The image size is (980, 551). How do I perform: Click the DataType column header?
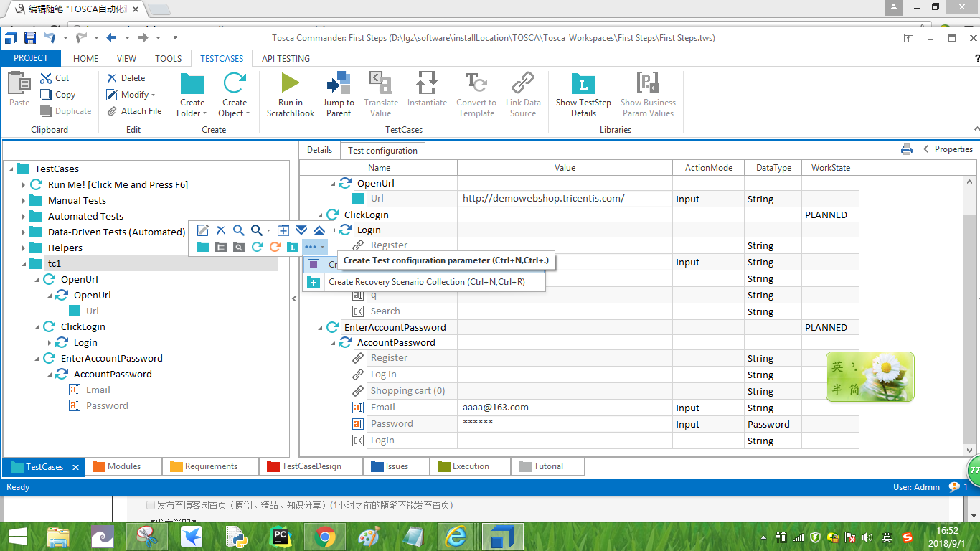tap(773, 168)
